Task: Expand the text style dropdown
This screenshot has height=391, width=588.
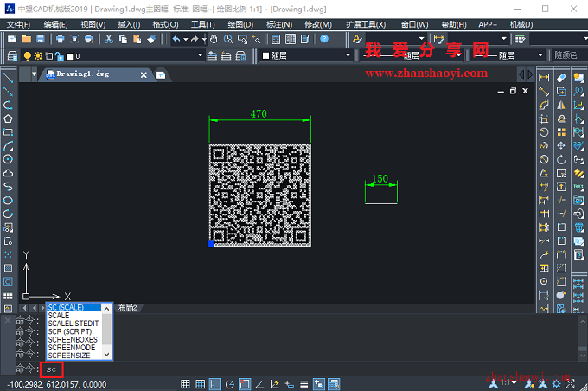Action: [421, 39]
